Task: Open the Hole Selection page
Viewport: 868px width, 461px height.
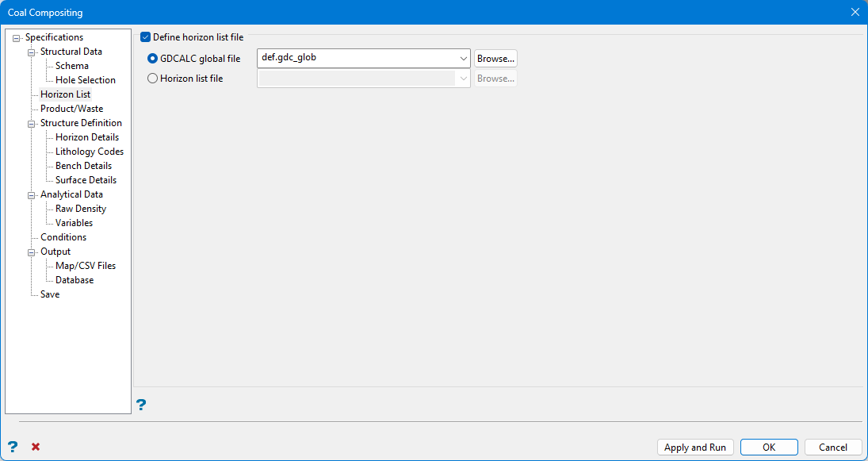Action: pos(86,80)
